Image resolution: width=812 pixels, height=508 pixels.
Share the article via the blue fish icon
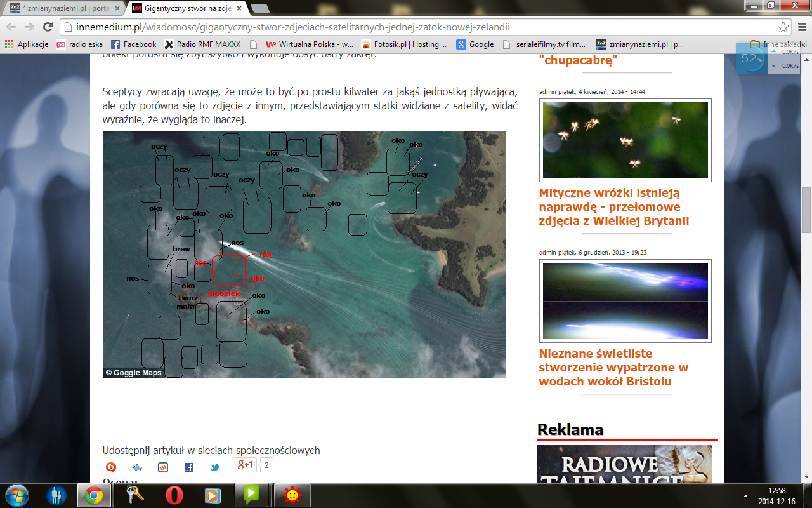(x=137, y=467)
